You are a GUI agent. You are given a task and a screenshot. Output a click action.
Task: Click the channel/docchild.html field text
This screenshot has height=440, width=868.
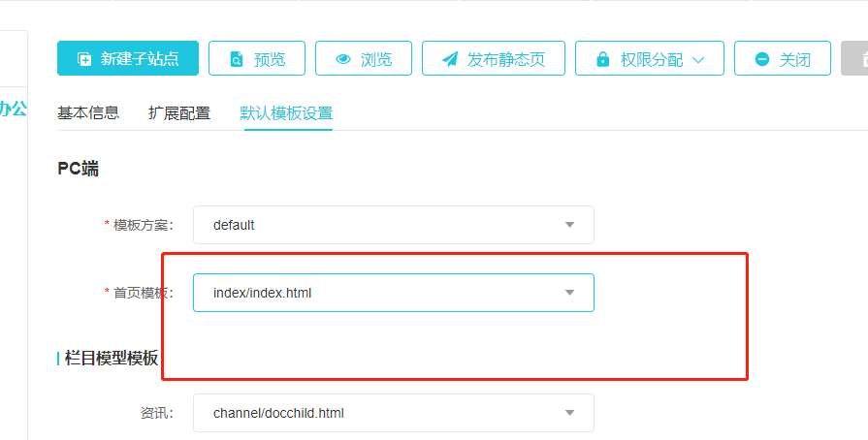tap(278, 413)
